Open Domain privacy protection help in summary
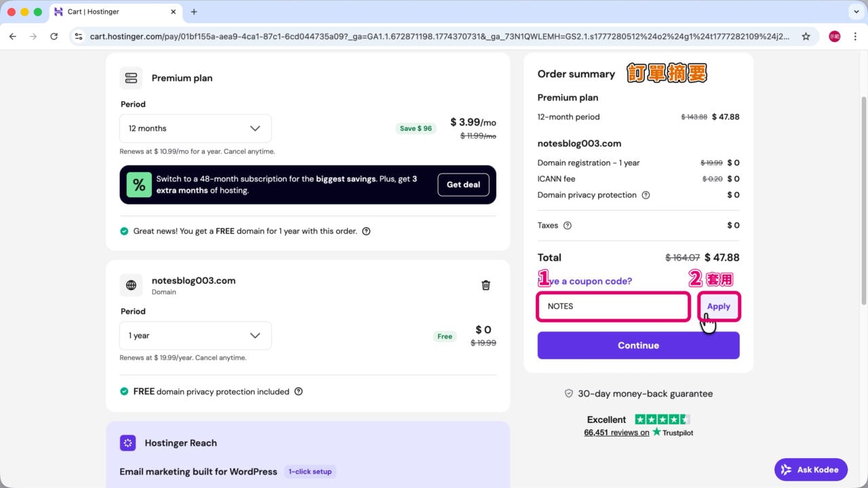 pyautogui.click(x=646, y=195)
